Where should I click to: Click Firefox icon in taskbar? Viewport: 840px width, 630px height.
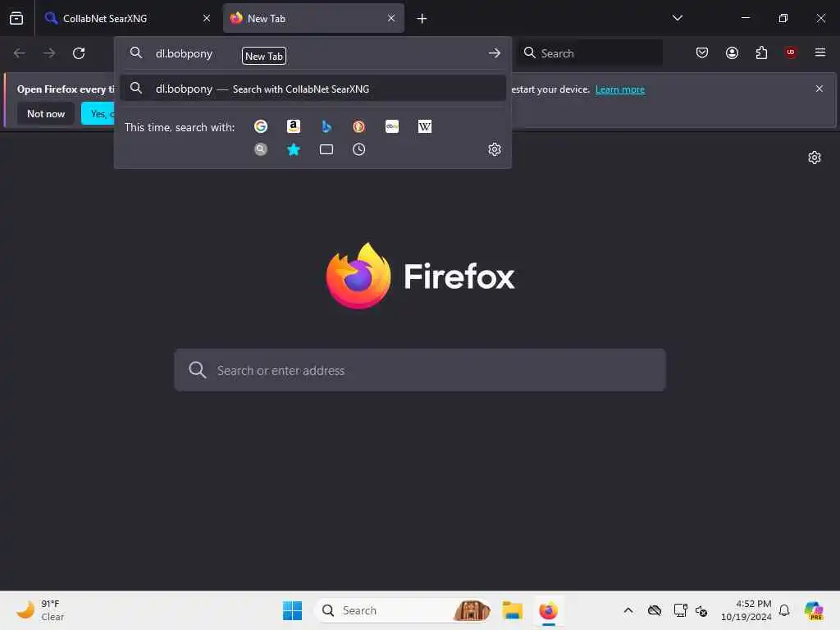click(549, 610)
